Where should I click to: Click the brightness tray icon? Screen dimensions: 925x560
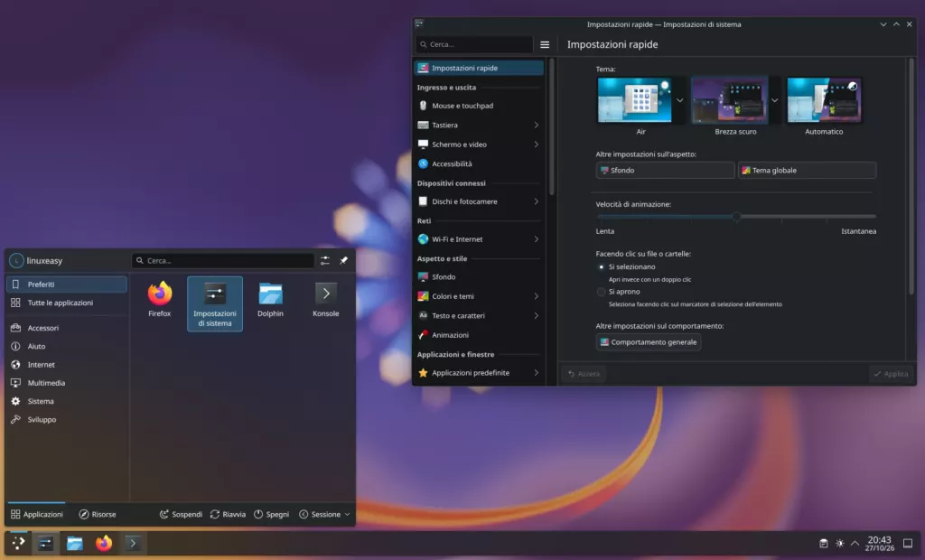[x=839, y=544]
